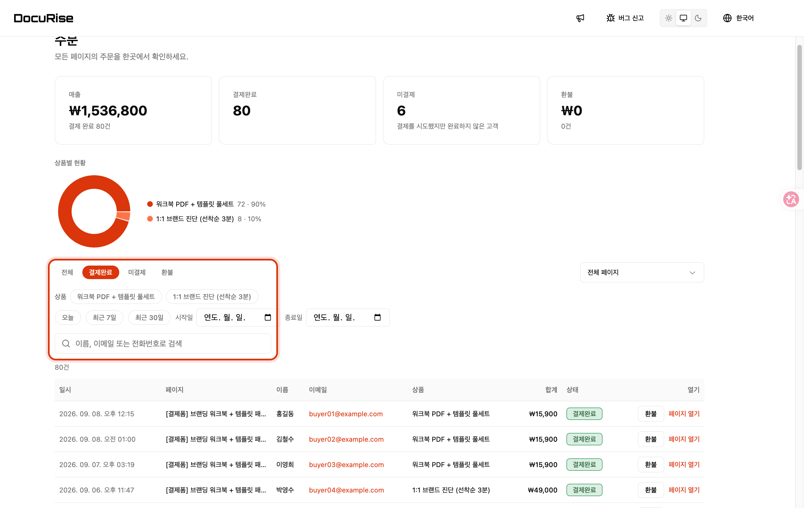Click buyer02@example.com email link
The height and width of the screenshot is (508, 812).
click(x=346, y=439)
